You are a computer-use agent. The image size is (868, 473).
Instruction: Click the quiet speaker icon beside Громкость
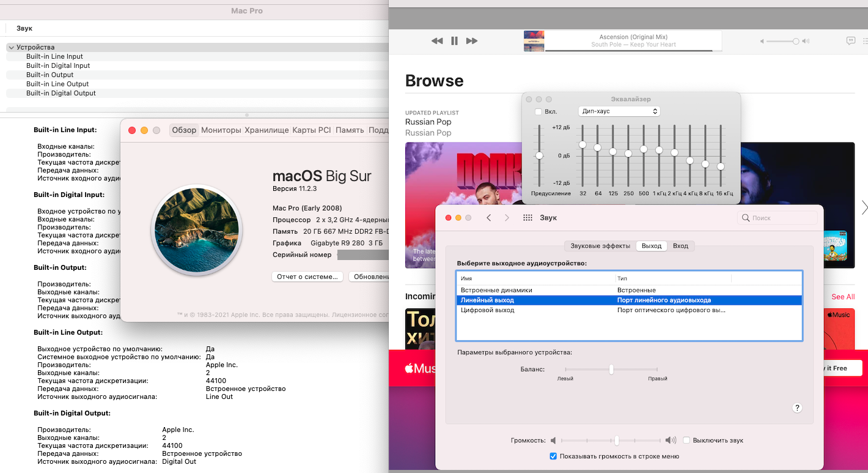click(x=553, y=441)
